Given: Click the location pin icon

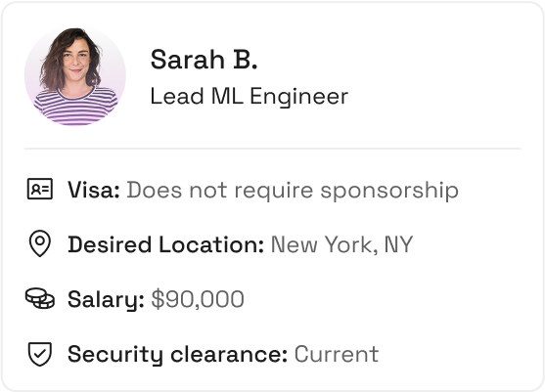Looking at the screenshot, I should [40, 243].
